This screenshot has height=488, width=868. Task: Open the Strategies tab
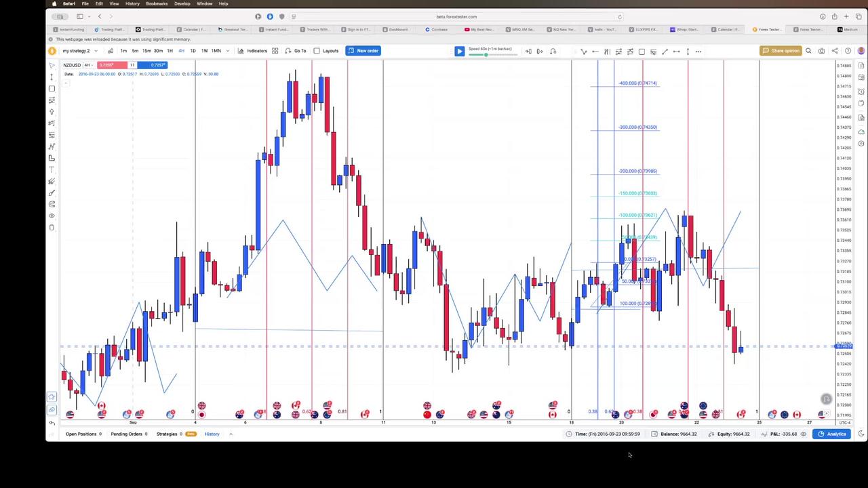176,434
